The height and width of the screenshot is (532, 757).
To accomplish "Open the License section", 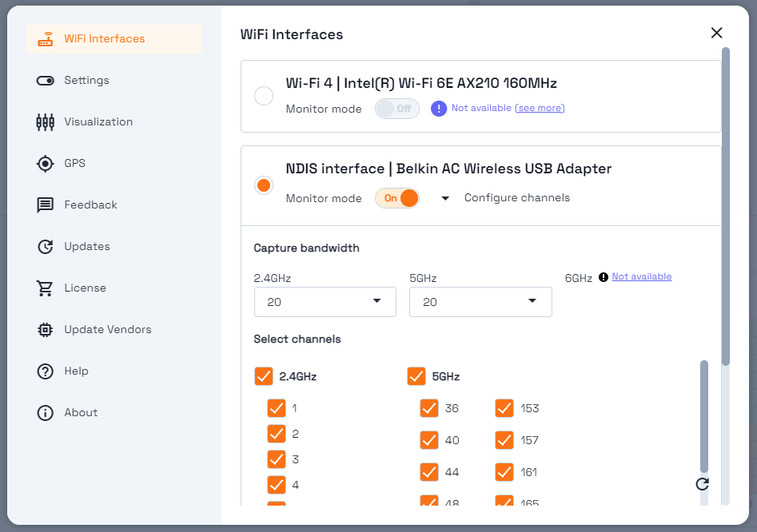I will [114, 288].
